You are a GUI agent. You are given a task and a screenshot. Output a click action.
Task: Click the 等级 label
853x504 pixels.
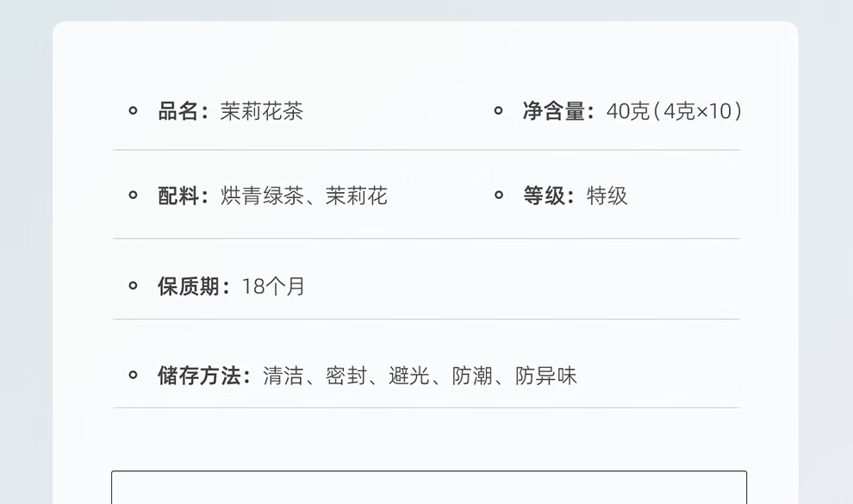(545, 196)
